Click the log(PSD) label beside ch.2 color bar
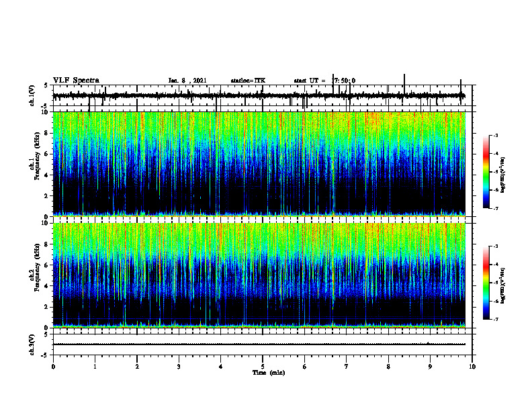This screenshot has height=411, width=532. click(502, 285)
